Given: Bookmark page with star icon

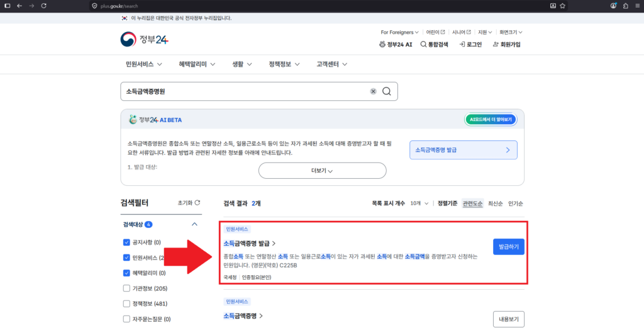Looking at the screenshot, I should 562,6.
